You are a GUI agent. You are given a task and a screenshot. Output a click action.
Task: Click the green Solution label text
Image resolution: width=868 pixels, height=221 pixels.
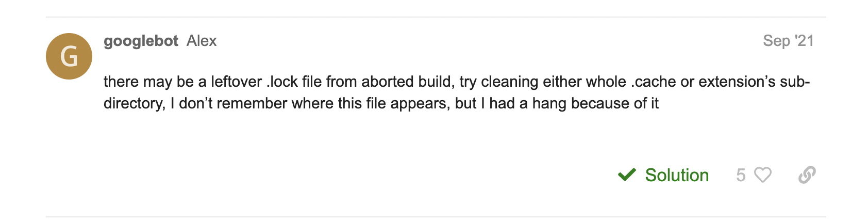pyautogui.click(x=677, y=175)
